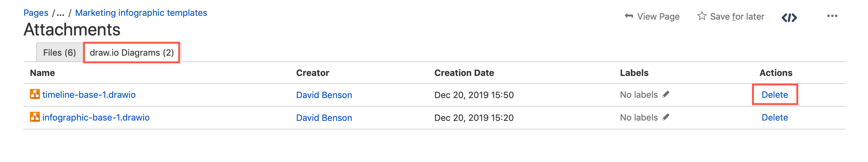Delete the infographic-base-1.drawio attachment
Viewport: 868px width, 162px height.
(774, 118)
